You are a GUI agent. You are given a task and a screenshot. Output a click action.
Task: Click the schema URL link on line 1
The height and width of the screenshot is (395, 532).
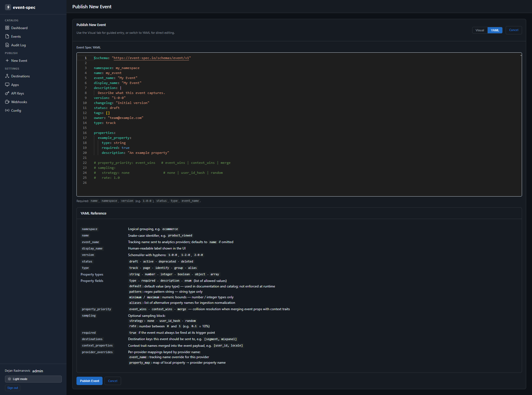pos(151,58)
